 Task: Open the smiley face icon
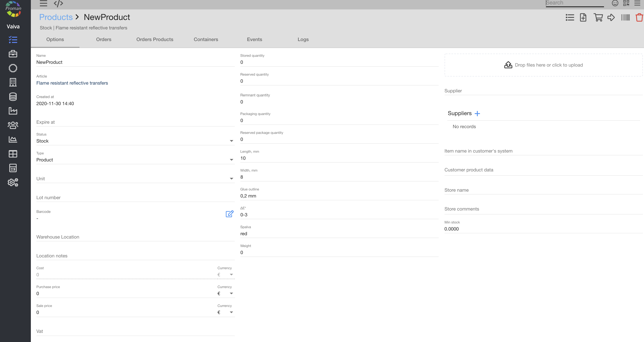pos(615,3)
